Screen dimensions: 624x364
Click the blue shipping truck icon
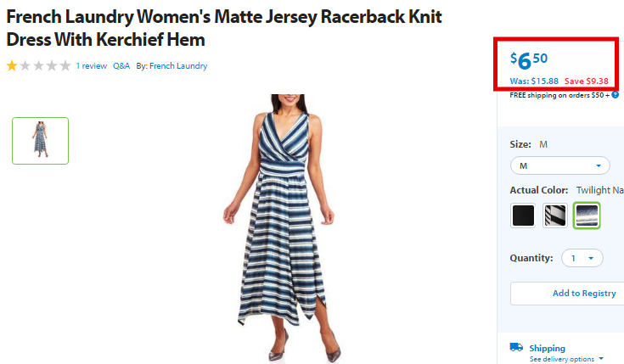[x=516, y=347]
